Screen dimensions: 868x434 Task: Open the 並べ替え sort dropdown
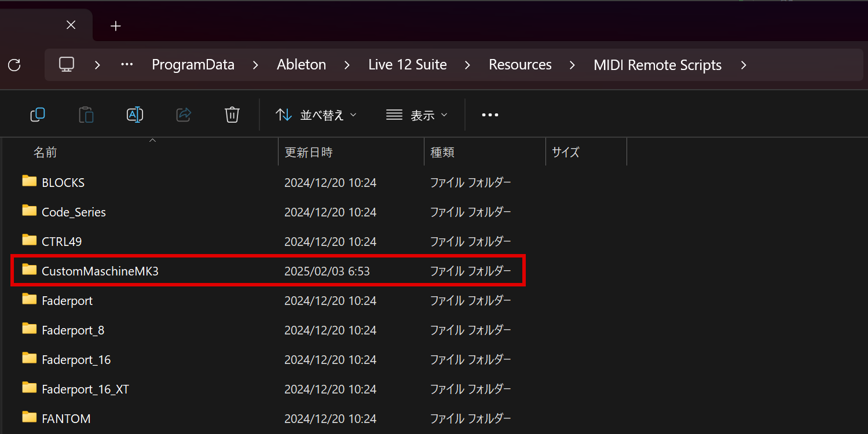[316, 115]
